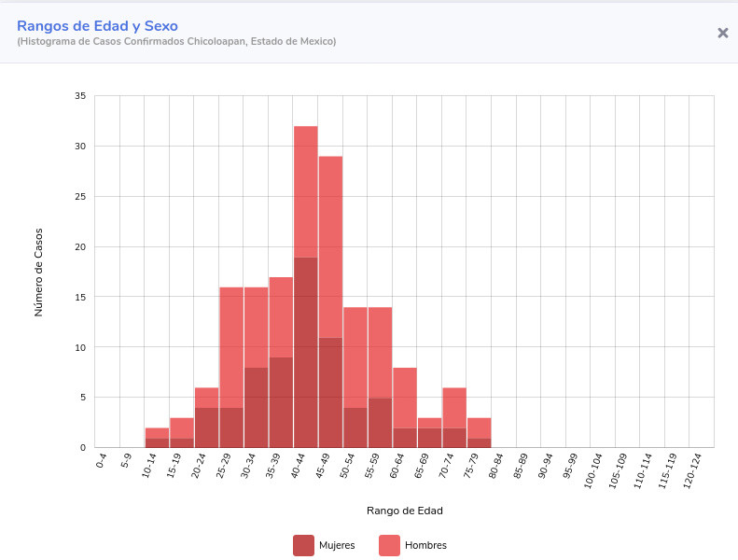Click the Hombres bar segment for 50-54

coord(355,357)
